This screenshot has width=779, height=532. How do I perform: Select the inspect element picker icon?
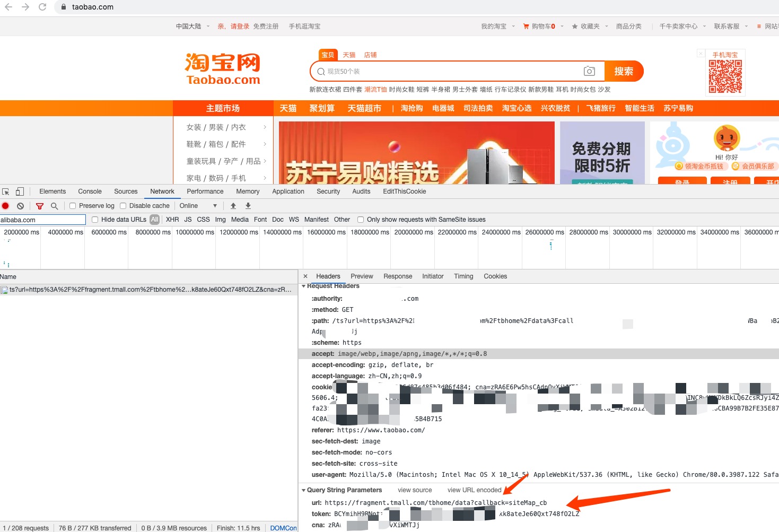(6, 191)
